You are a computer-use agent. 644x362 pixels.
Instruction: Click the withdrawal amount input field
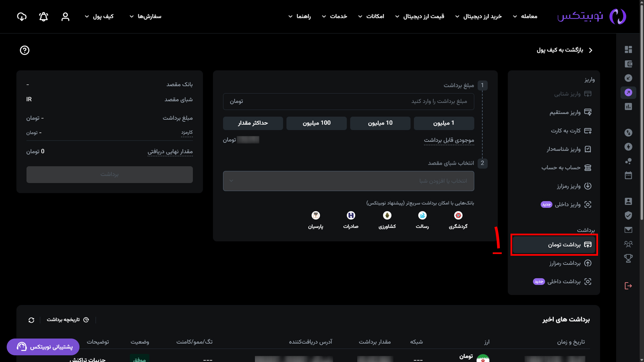[348, 102]
